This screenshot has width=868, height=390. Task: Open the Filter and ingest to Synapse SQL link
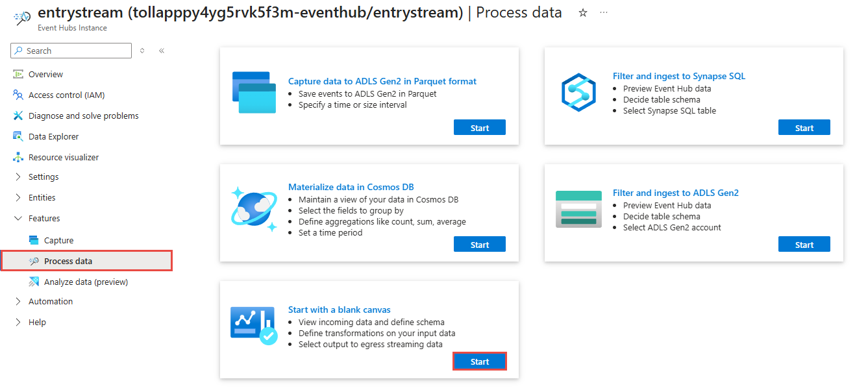(678, 76)
